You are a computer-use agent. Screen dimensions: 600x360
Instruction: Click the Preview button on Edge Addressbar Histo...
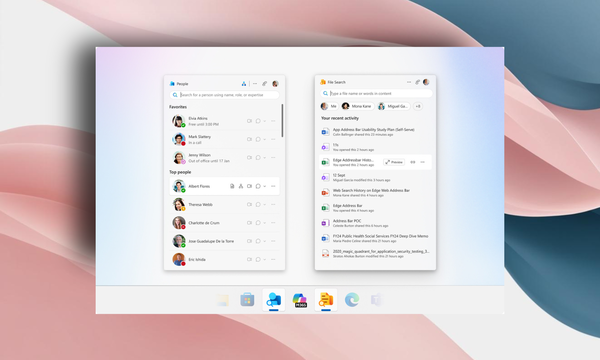pos(394,162)
